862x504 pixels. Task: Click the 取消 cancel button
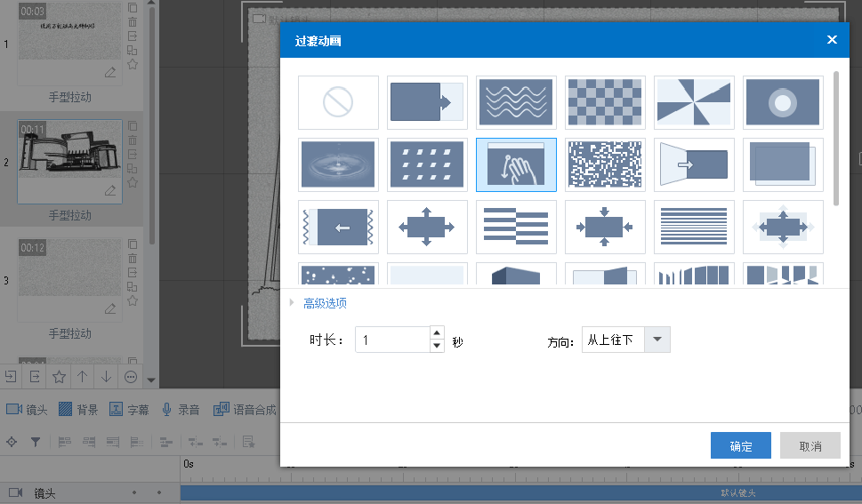810,445
